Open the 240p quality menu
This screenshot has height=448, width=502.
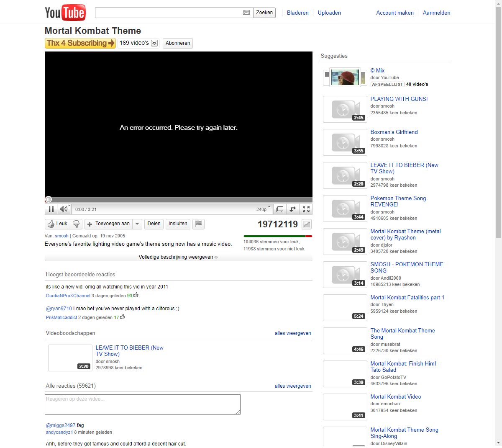(x=263, y=209)
